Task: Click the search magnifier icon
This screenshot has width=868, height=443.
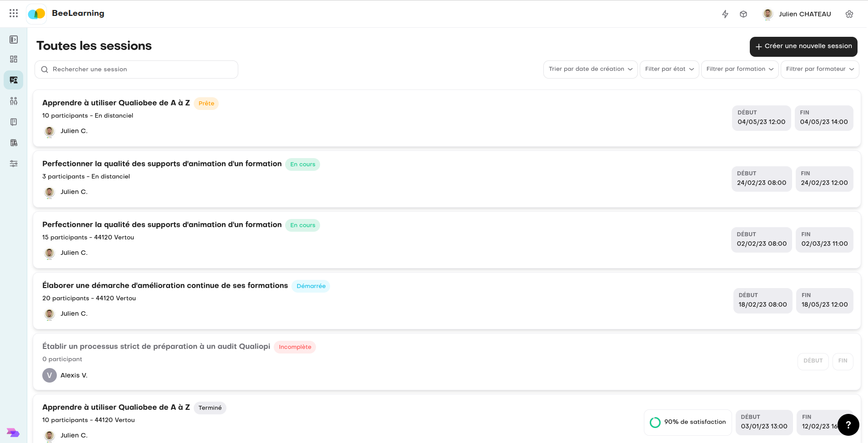Action: point(45,70)
